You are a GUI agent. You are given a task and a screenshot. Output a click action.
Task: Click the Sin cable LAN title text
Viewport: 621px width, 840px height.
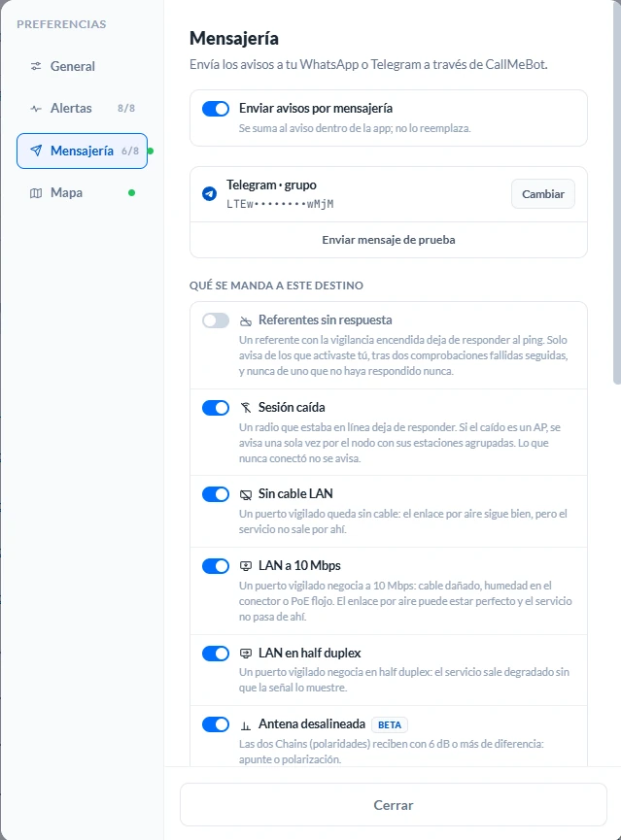[295, 493]
